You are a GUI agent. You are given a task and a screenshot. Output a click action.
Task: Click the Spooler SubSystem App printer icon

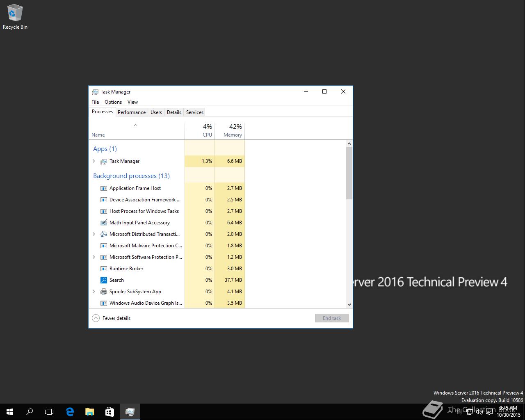tap(104, 292)
